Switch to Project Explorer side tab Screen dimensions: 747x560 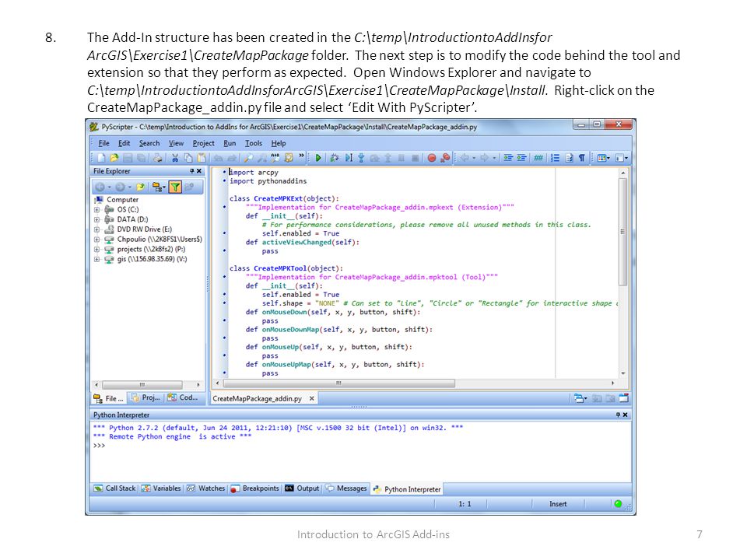146,397
